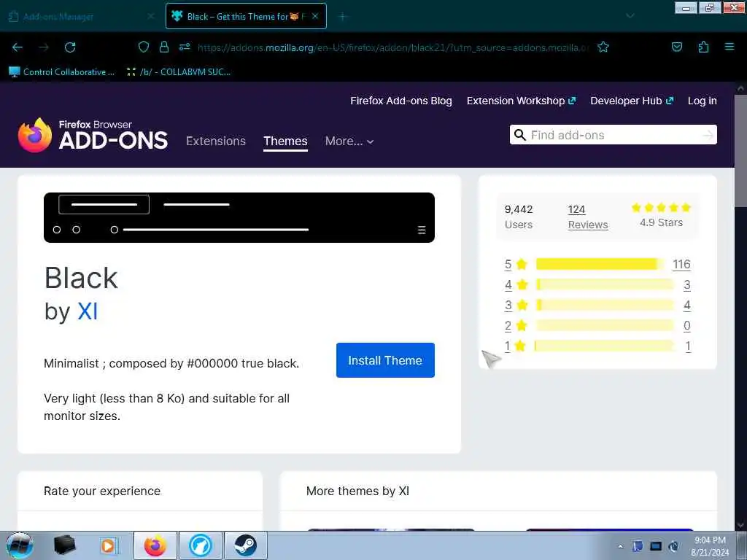Click the 4-star rating bar
The height and width of the screenshot is (560, 747).
[x=605, y=284]
